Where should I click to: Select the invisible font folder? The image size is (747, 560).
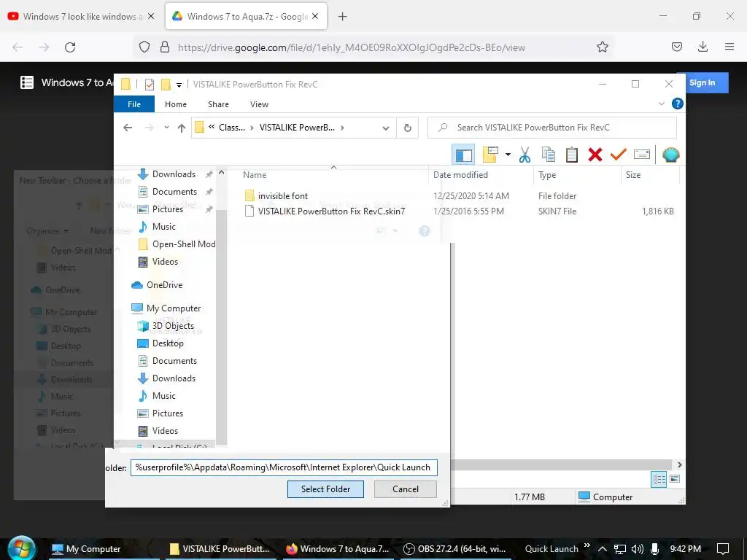282,195
